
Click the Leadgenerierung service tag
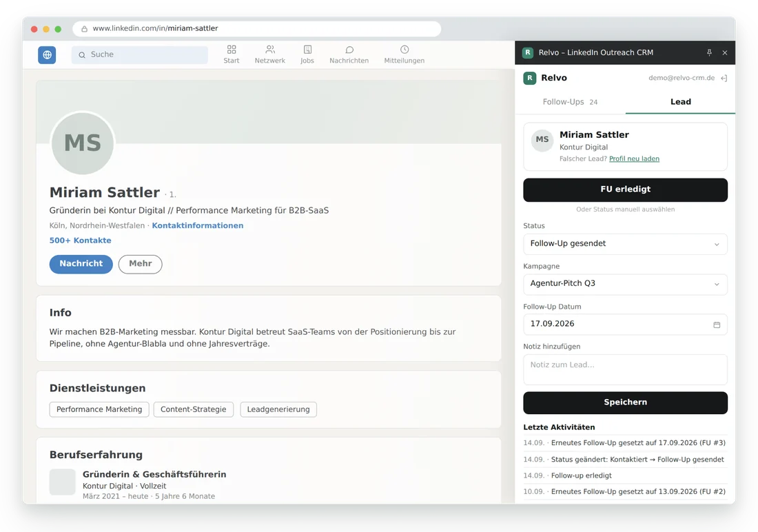[278, 409]
